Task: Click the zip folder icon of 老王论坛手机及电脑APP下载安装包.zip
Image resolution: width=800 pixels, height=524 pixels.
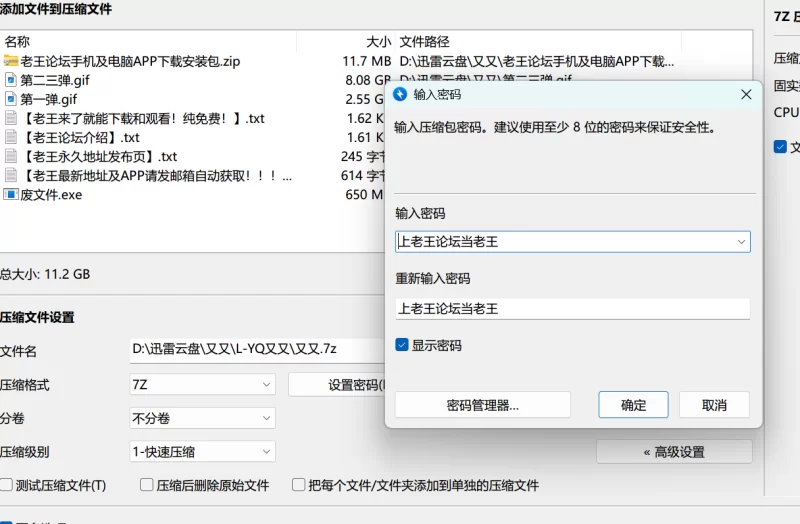Action: (x=11, y=61)
